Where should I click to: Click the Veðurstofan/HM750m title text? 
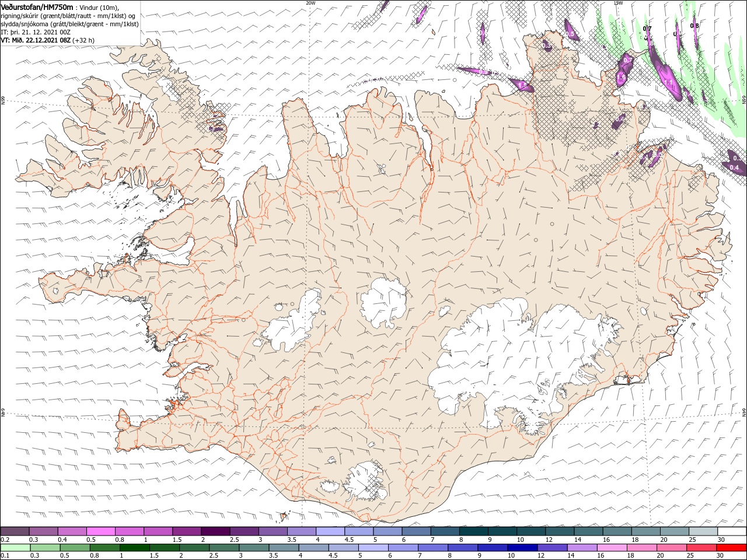click(37, 6)
